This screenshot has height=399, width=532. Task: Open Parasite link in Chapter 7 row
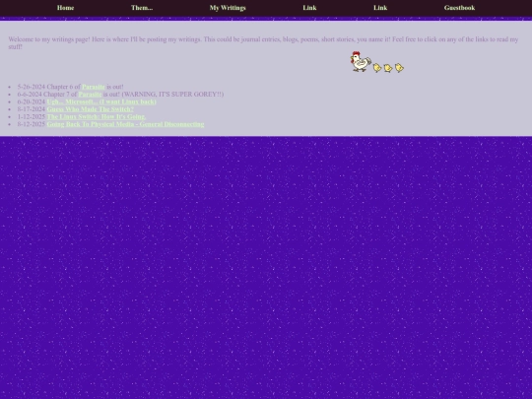coord(90,95)
